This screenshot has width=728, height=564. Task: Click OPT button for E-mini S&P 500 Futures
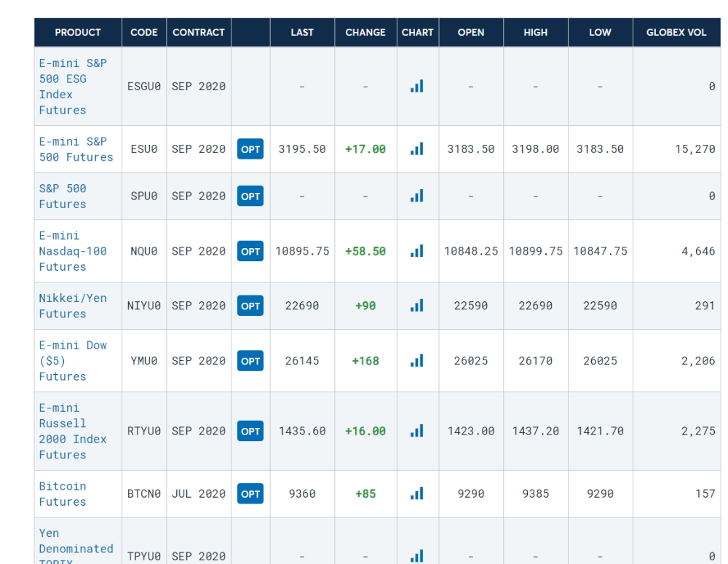coord(250,149)
